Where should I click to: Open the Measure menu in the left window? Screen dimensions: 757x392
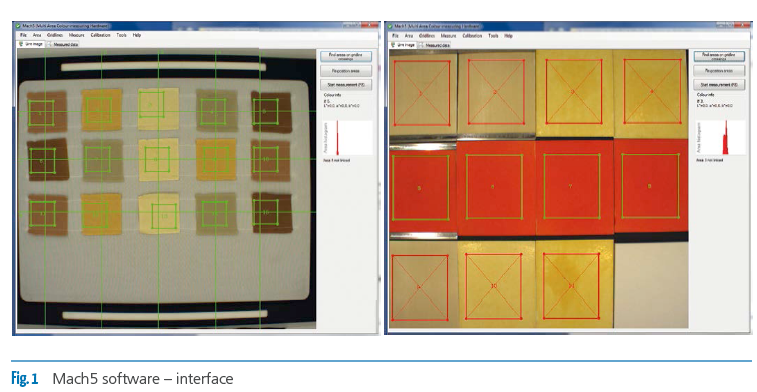pos(77,35)
